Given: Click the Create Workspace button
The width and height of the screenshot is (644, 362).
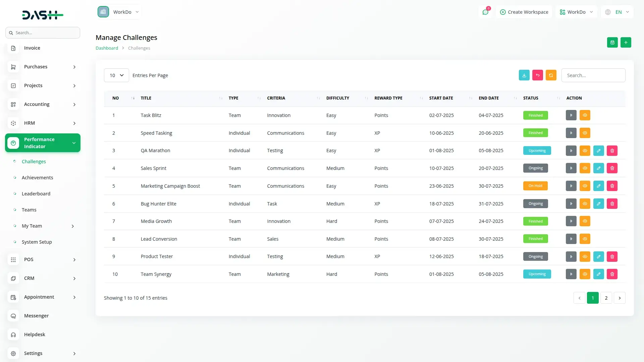Looking at the screenshot, I should 524,12.
